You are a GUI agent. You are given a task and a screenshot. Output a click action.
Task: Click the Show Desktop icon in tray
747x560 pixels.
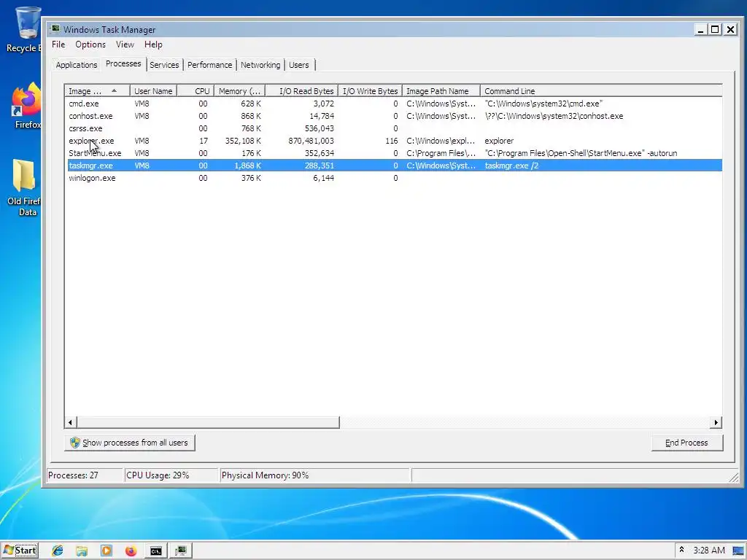(x=738, y=551)
